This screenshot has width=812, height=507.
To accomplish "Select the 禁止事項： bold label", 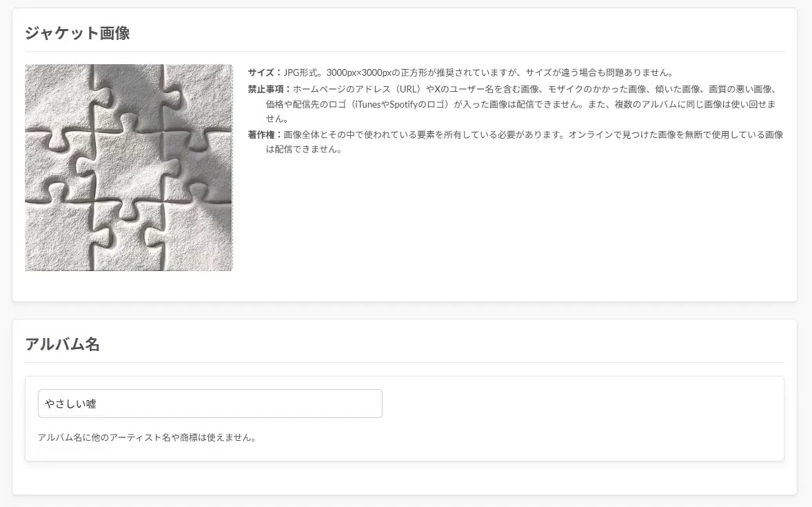I will tap(270, 89).
